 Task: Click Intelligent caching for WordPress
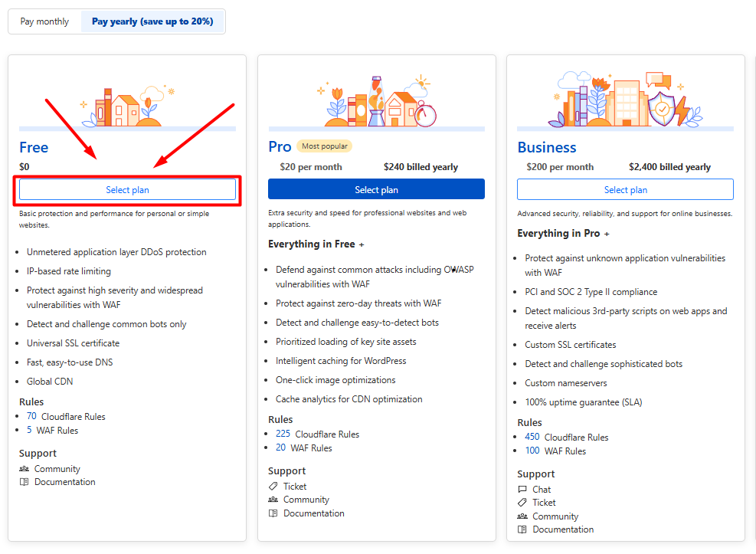click(341, 361)
